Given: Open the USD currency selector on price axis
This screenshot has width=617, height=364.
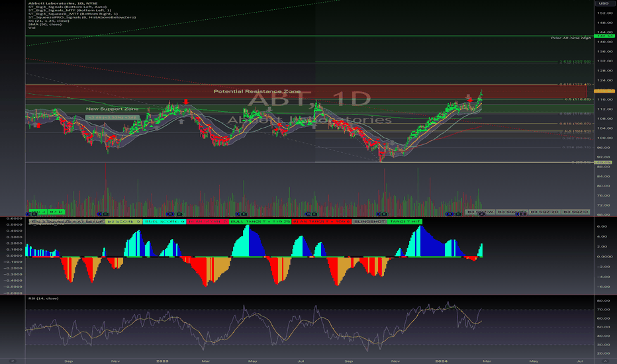Looking at the screenshot, I should [604, 3].
